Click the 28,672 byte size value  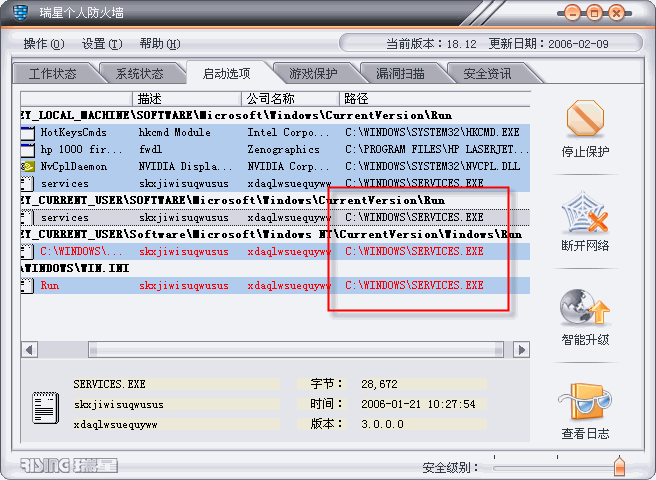point(379,384)
